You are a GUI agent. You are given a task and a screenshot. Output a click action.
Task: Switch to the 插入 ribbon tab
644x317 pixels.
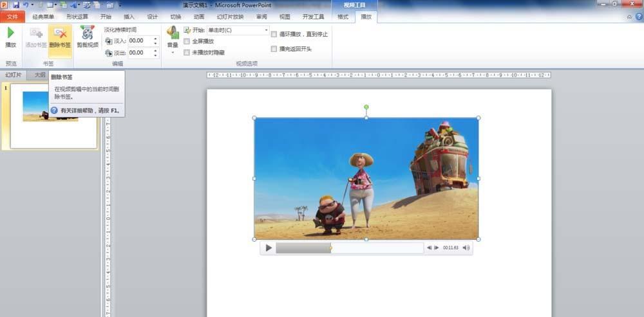click(x=129, y=17)
